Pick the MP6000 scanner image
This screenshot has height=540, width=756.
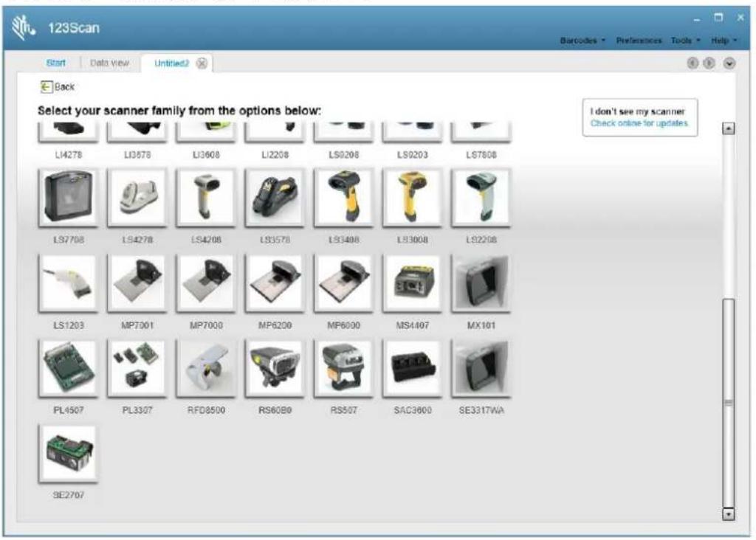pos(344,283)
